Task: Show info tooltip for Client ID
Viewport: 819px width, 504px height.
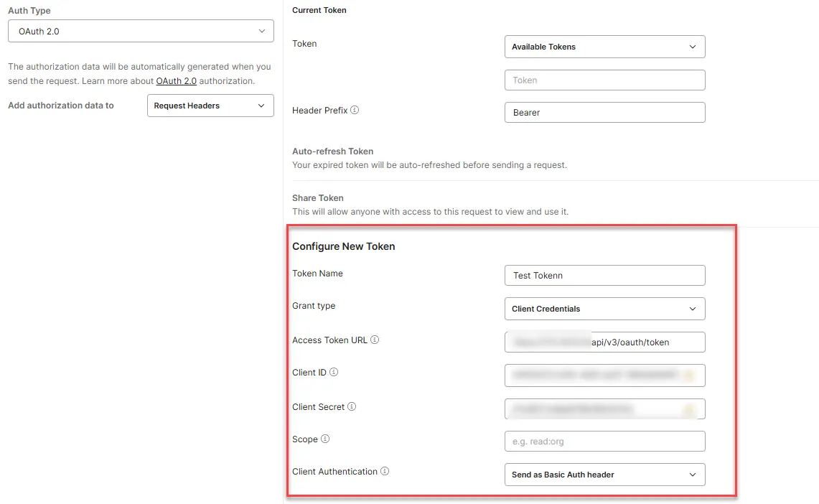Action: (x=334, y=372)
